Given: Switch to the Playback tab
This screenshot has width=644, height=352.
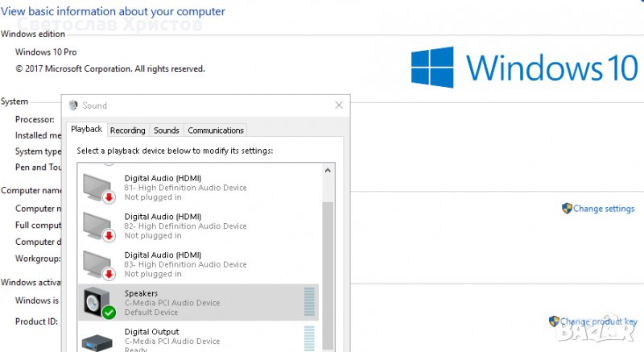Looking at the screenshot, I should 86,130.
